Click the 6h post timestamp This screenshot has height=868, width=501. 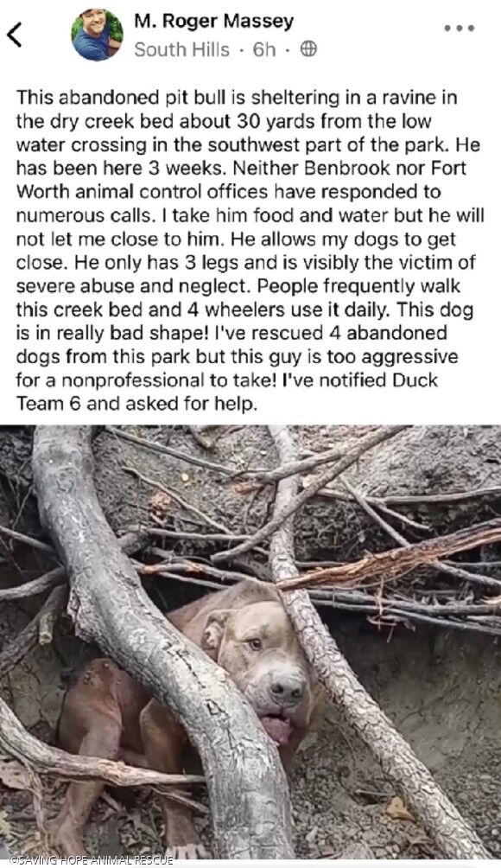263,49
